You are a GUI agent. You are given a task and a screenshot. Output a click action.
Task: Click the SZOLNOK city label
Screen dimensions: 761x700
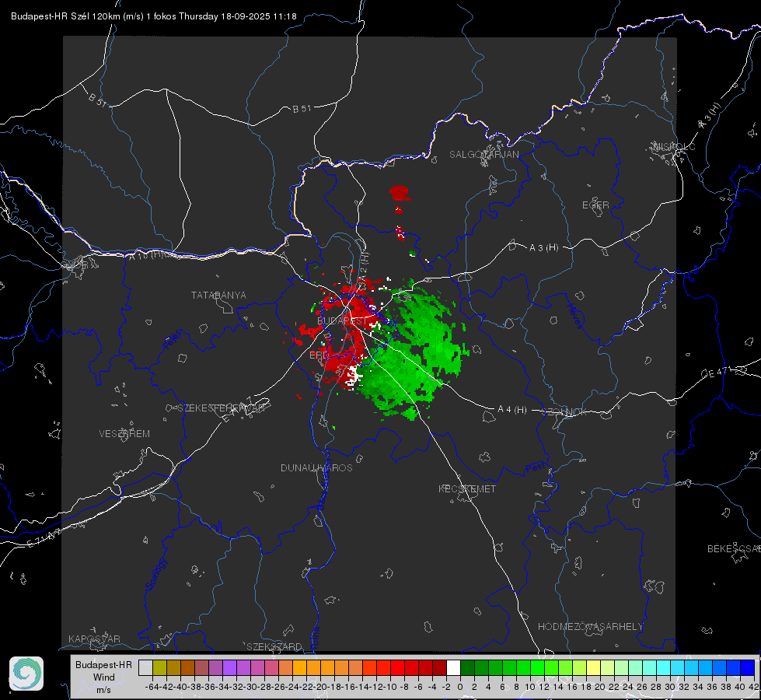(564, 411)
